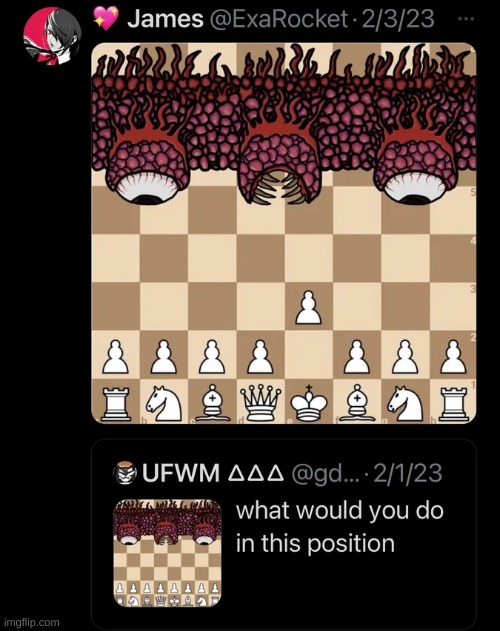Select the white bishop on f1
This screenshot has height=631, width=500.
357,403
